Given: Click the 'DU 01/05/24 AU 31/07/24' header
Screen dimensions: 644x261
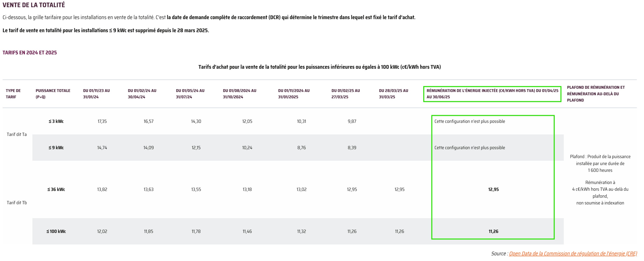Looking at the screenshot, I should (190, 94).
